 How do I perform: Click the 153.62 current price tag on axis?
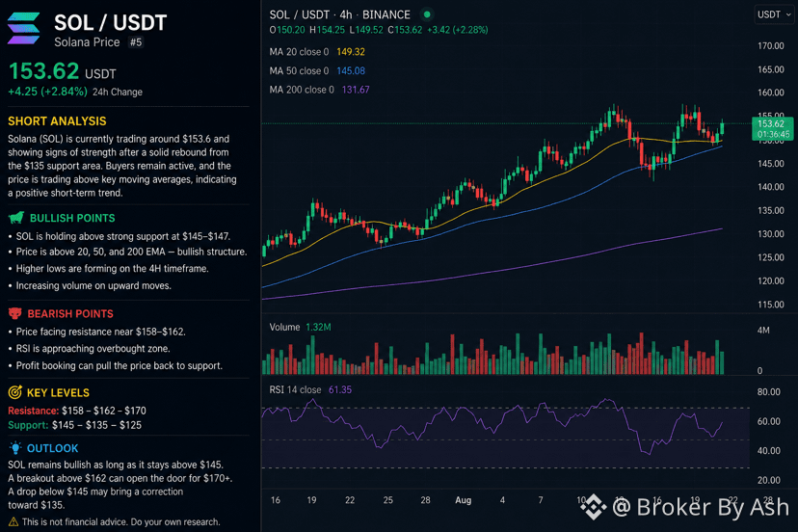point(773,129)
